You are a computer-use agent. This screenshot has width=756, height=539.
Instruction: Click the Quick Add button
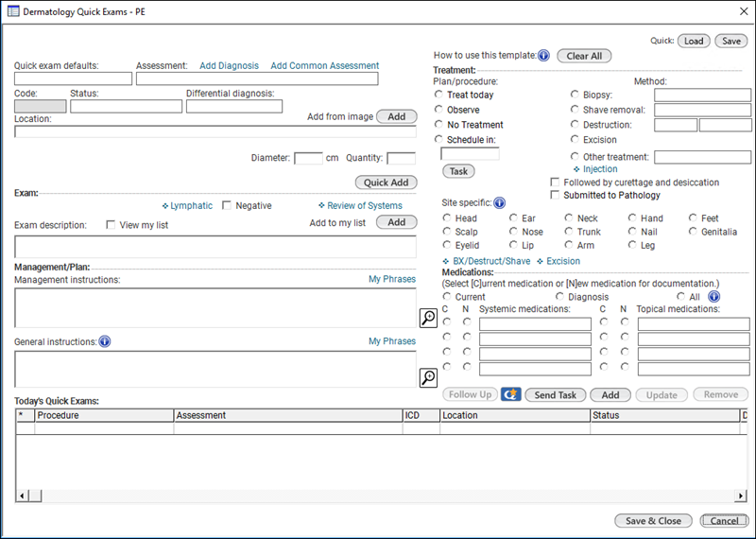[386, 183]
